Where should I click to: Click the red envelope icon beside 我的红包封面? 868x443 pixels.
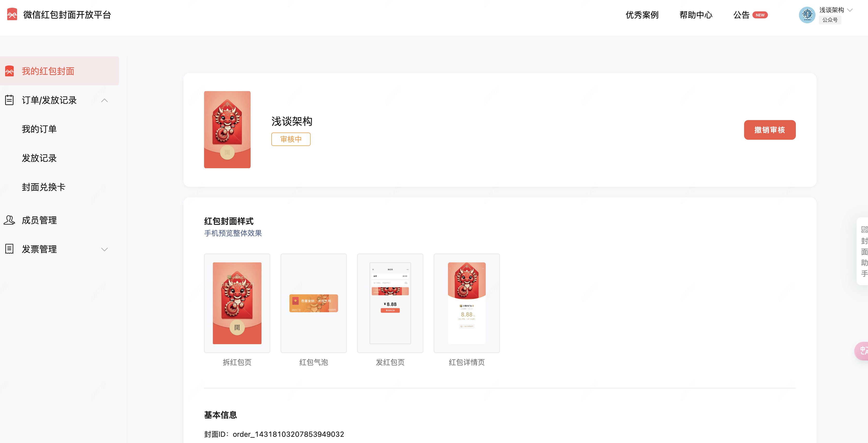(9, 71)
